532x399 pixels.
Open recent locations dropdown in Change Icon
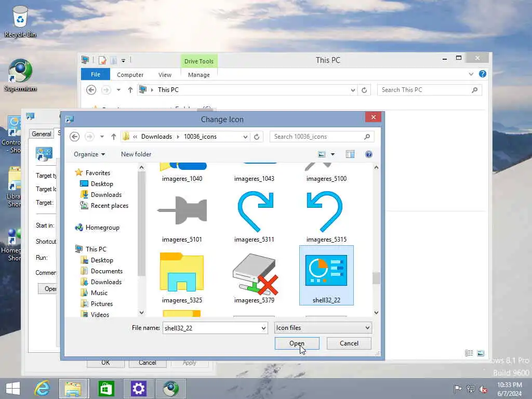pos(102,137)
